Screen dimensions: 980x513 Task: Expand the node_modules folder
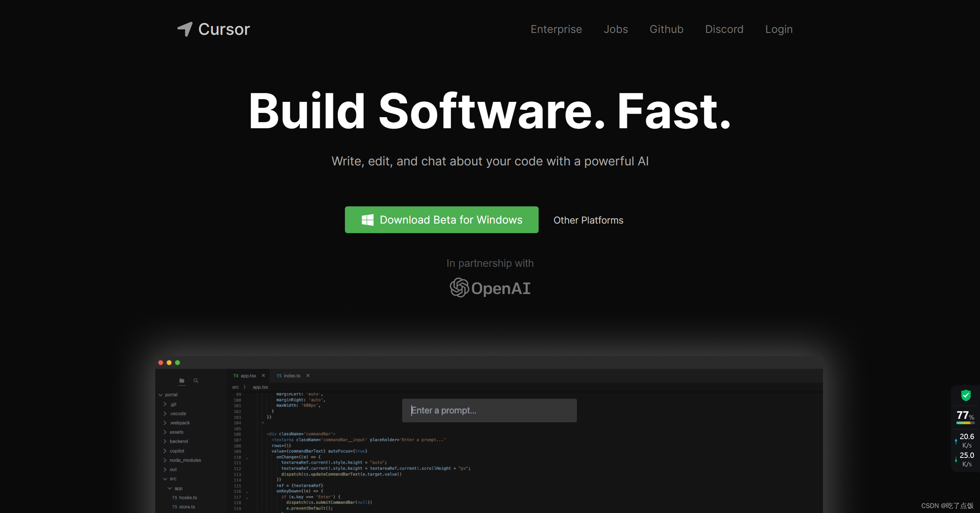click(165, 460)
